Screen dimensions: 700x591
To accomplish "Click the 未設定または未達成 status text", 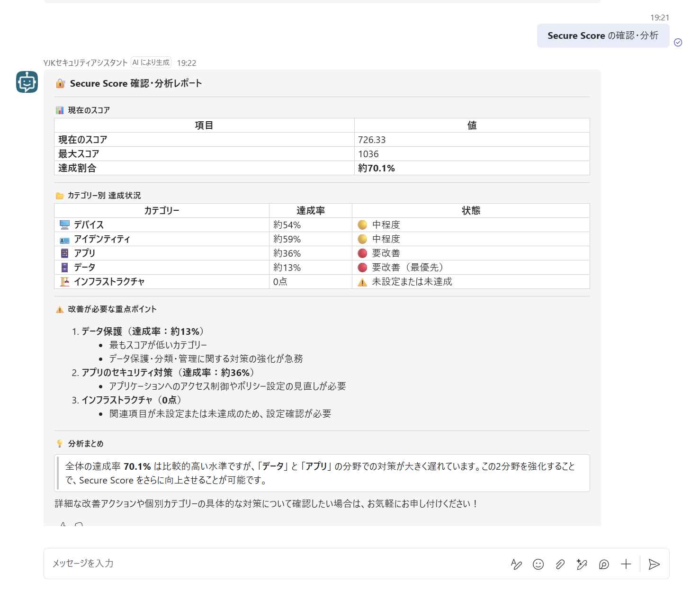I will [412, 282].
